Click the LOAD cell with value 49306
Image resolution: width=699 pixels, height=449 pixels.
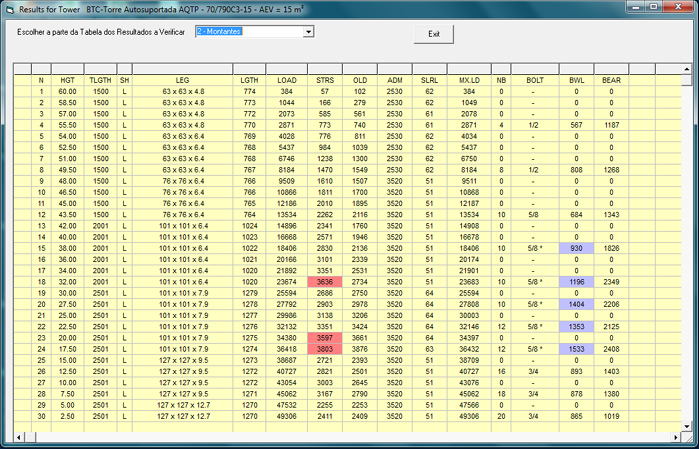point(287,415)
